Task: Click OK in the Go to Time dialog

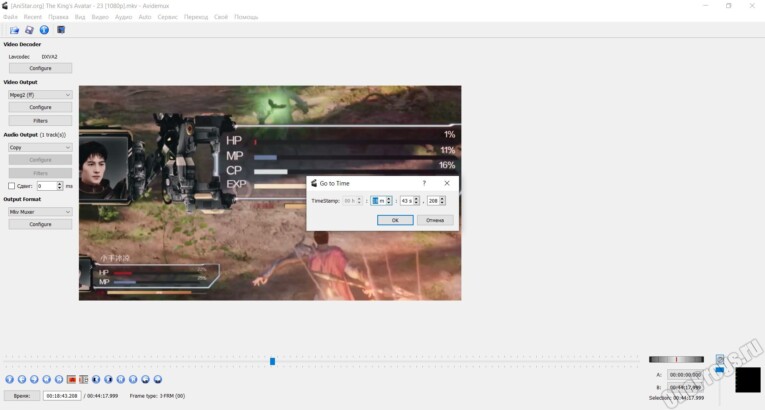Action: (395, 220)
